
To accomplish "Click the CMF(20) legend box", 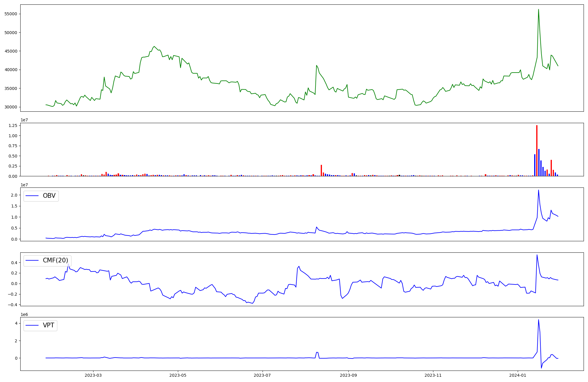I will (x=47, y=261).
